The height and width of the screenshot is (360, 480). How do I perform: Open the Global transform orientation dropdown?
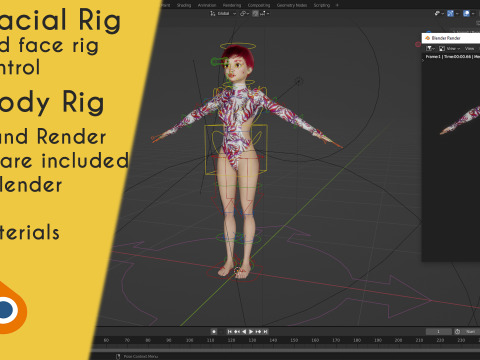223,14
